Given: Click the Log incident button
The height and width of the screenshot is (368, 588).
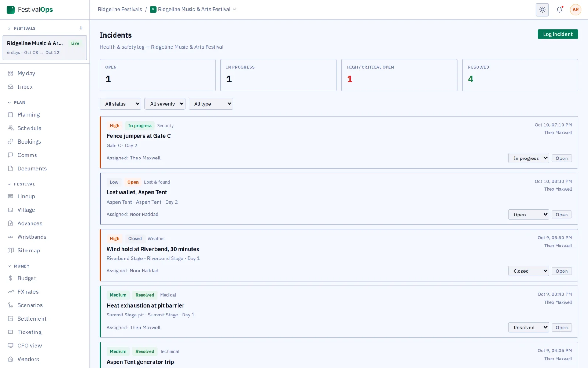Looking at the screenshot, I should pos(557,34).
